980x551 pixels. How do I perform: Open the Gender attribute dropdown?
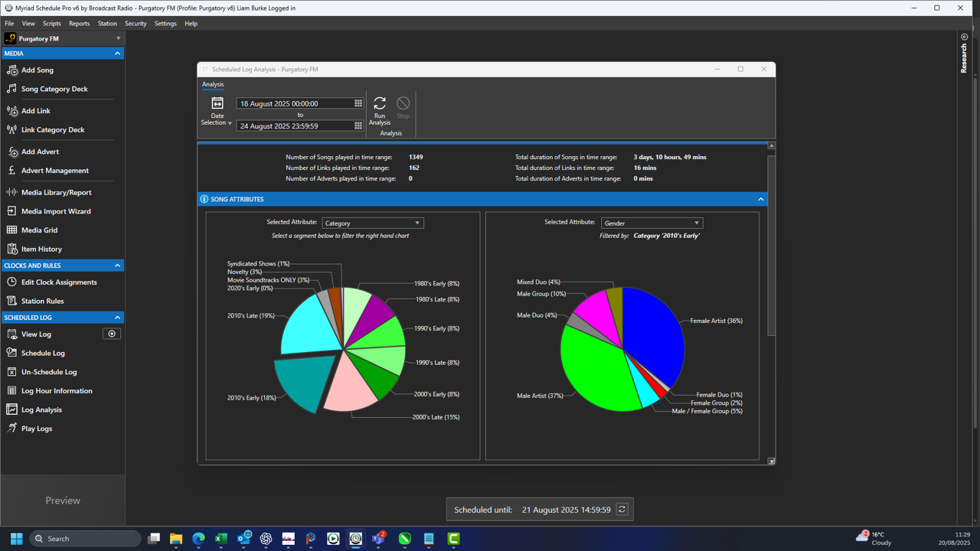click(652, 223)
